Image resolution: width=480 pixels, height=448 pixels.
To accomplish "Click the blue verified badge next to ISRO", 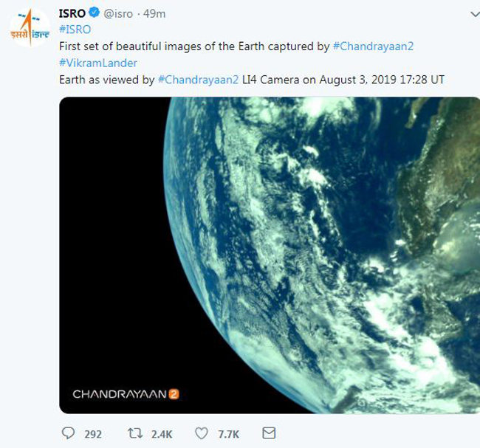I will (95, 14).
